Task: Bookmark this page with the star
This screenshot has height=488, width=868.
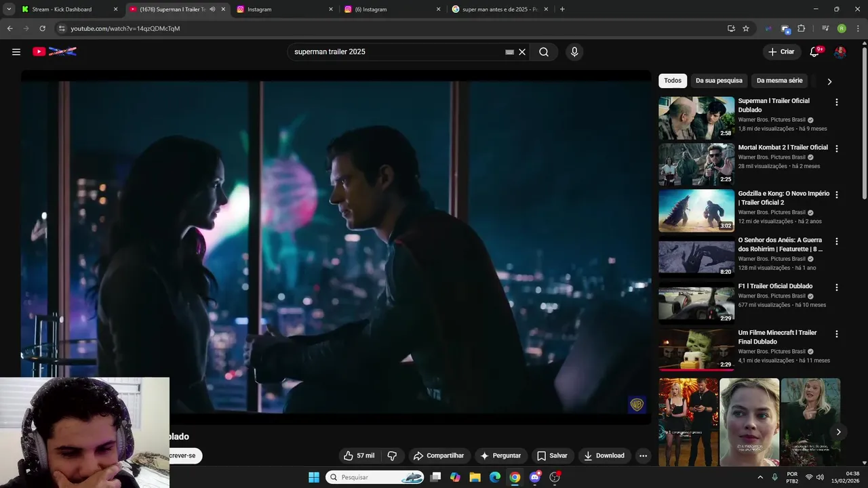Action: tap(746, 28)
